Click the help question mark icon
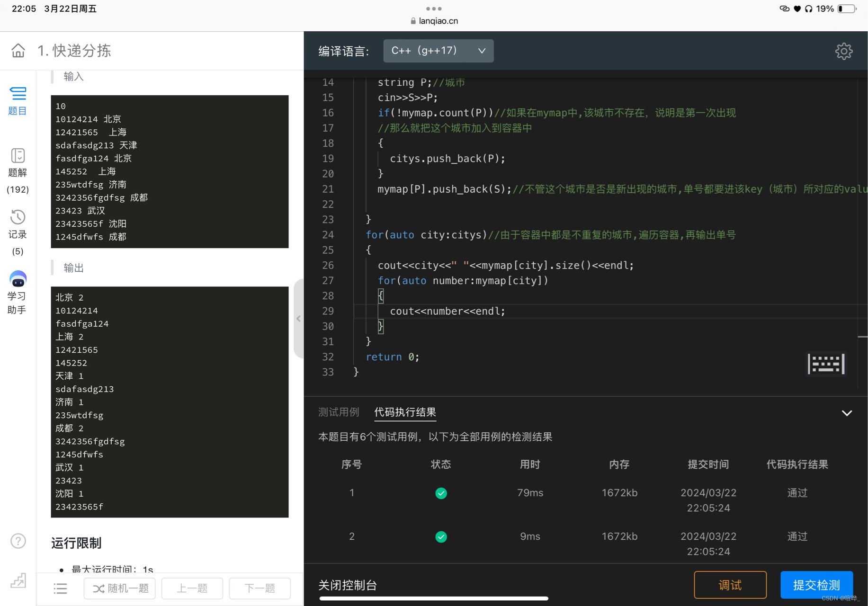 [x=18, y=541]
